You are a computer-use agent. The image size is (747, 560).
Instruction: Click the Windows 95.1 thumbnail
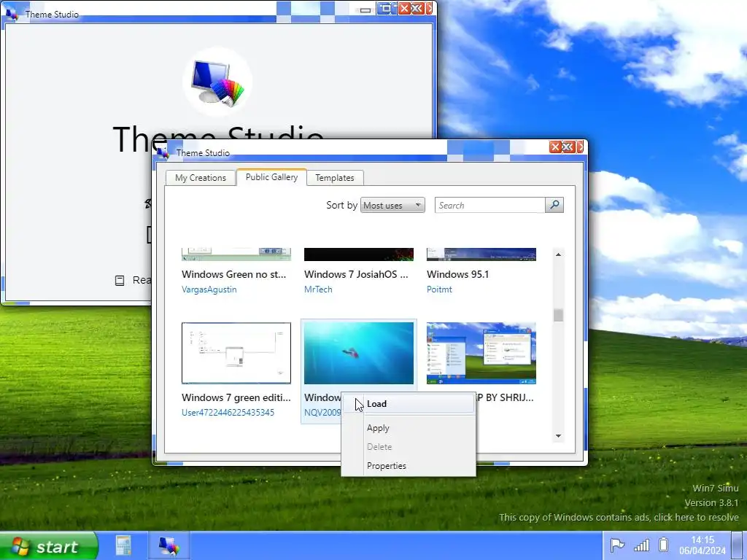click(x=481, y=254)
